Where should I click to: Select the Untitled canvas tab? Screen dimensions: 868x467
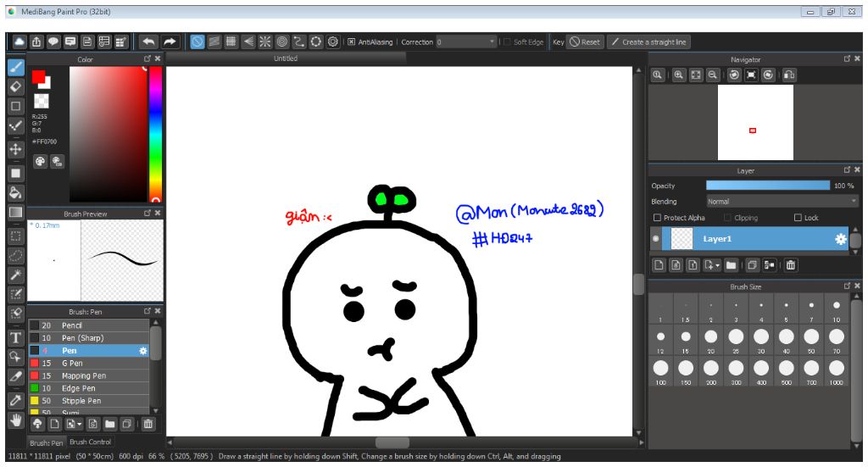[x=286, y=58]
